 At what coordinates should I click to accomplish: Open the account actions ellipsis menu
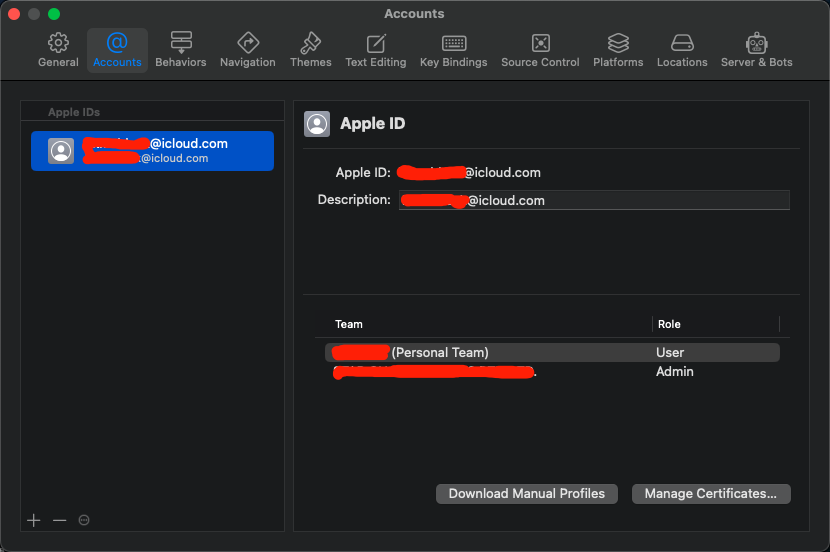click(x=84, y=520)
